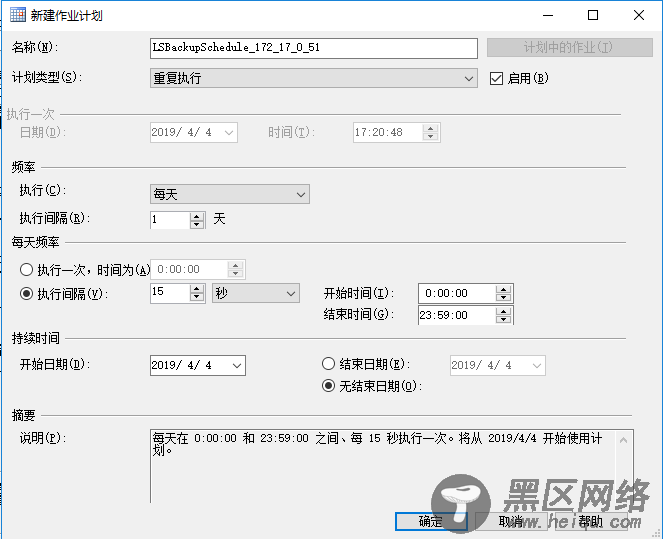Toggle the 启用 (Enabled) checkbox

tap(496, 78)
